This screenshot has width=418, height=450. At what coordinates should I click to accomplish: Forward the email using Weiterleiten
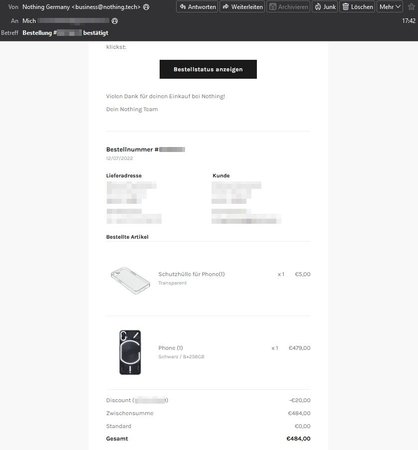242,7
